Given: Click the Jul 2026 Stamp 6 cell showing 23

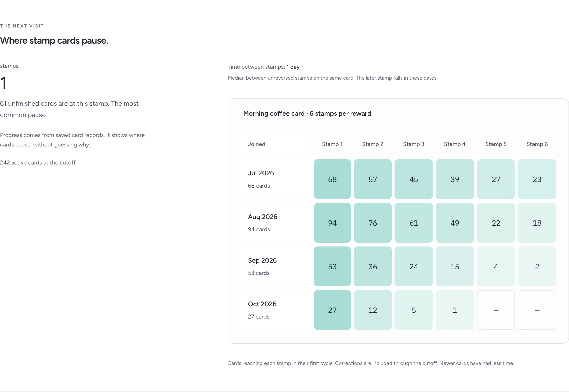Looking at the screenshot, I should (537, 179).
